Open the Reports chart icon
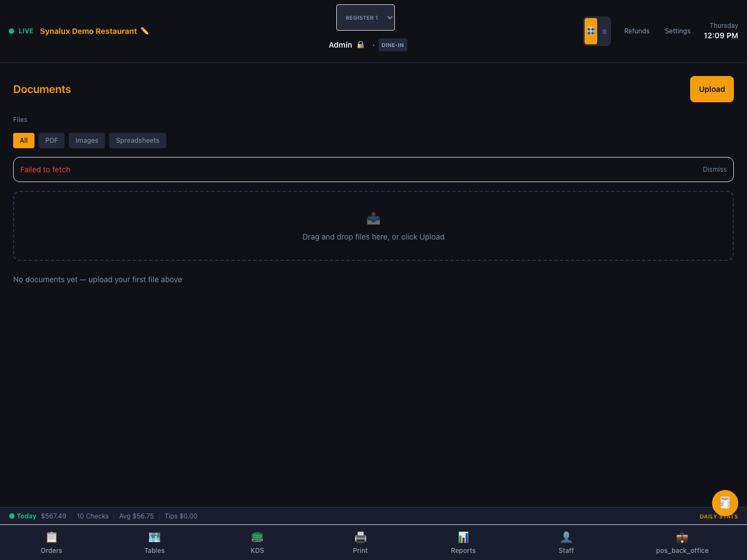This screenshot has height=560, width=747. [x=463, y=537]
